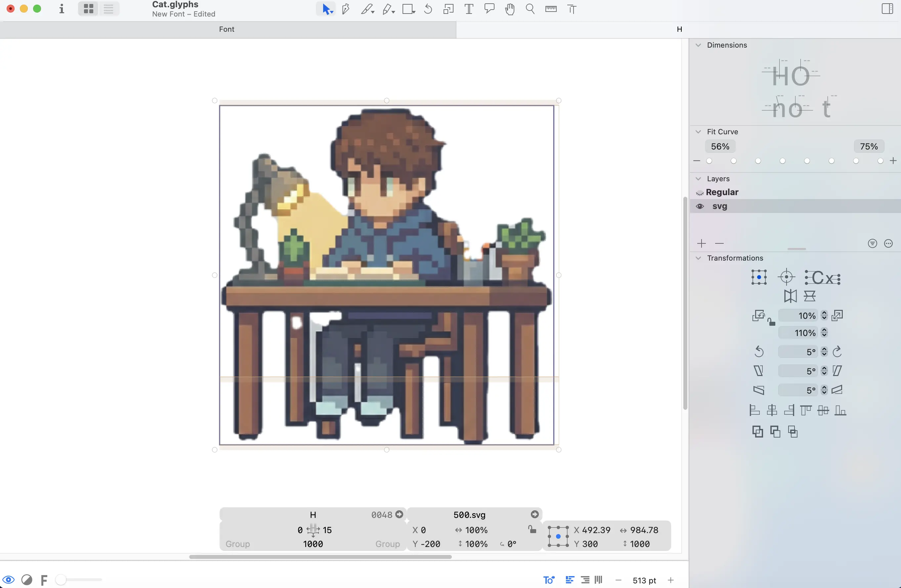901x588 pixels.
Task: Open the font info icon
Action: (x=61, y=9)
